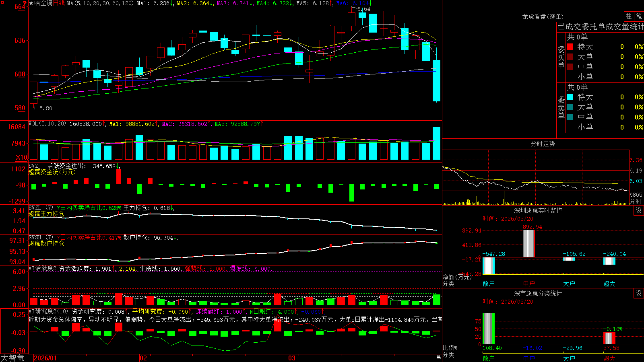Click the 5.80 low price annotation
This screenshot has width=644, height=362.
(x=46, y=108)
